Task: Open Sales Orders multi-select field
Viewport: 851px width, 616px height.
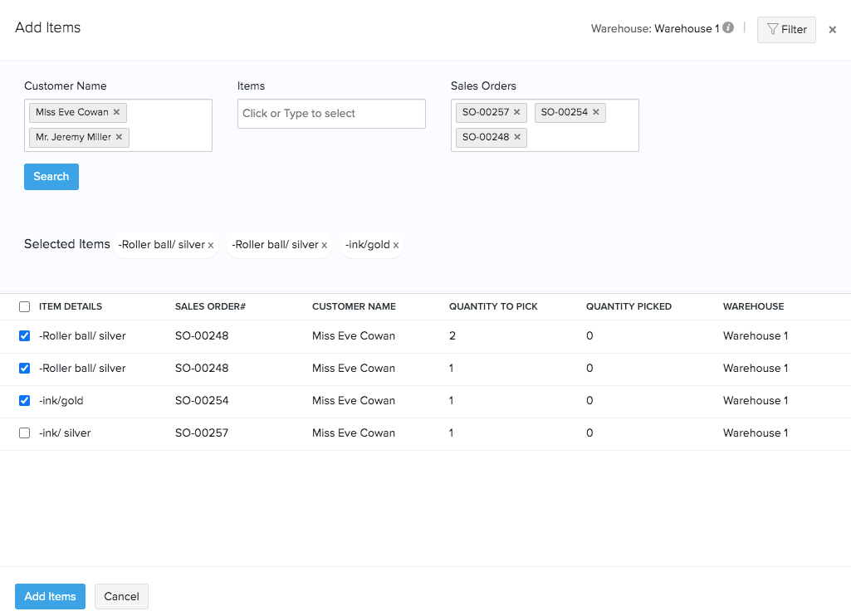Action: point(581,137)
